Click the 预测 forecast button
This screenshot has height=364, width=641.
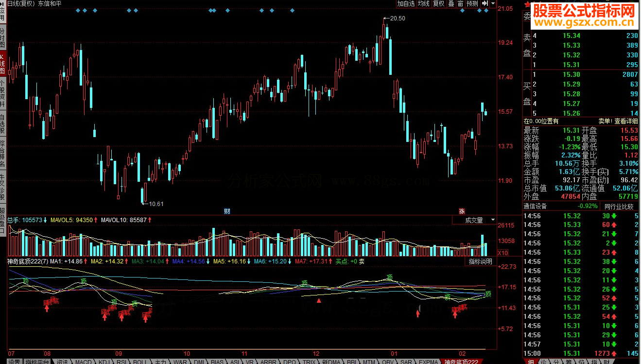pyautogui.click(x=472, y=3)
